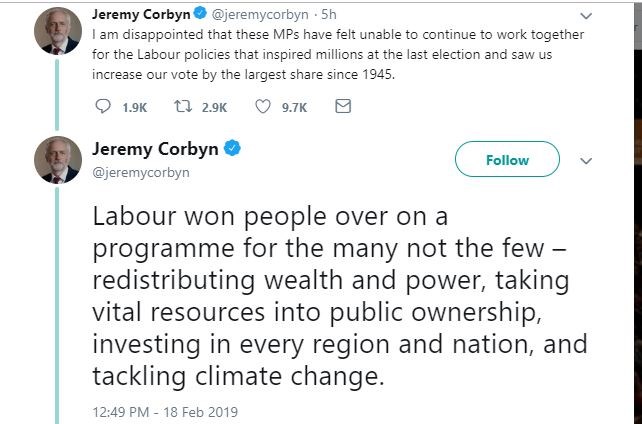Open first tweet's small profile avatar
The image size is (642, 424).
[x=58, y=34]
